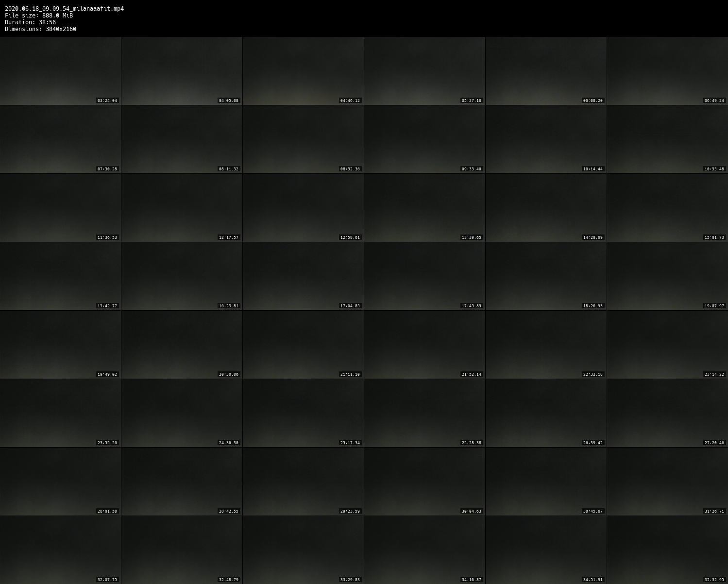The width and height of the screenshot is (728, 584).
Task: Click the frame marked 15:42.77
Action: [x=60, y=276]
